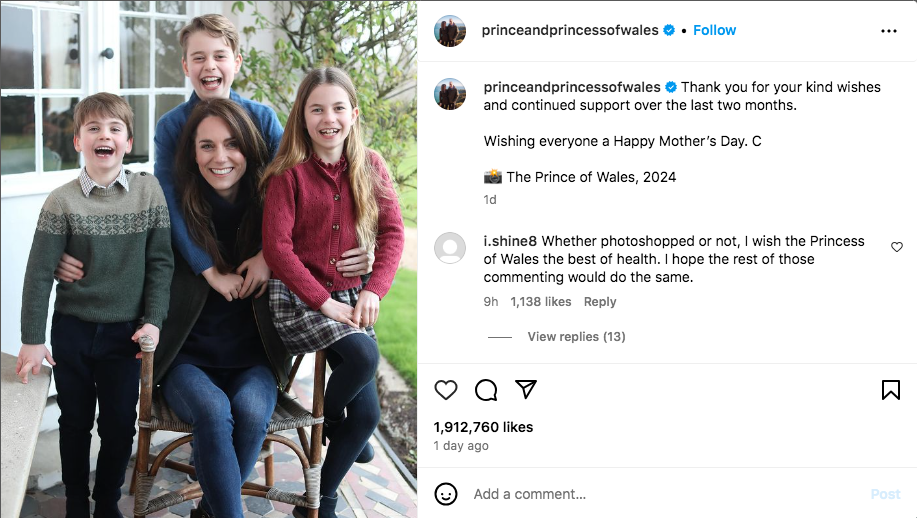Open i.shine8 username link

510,241
